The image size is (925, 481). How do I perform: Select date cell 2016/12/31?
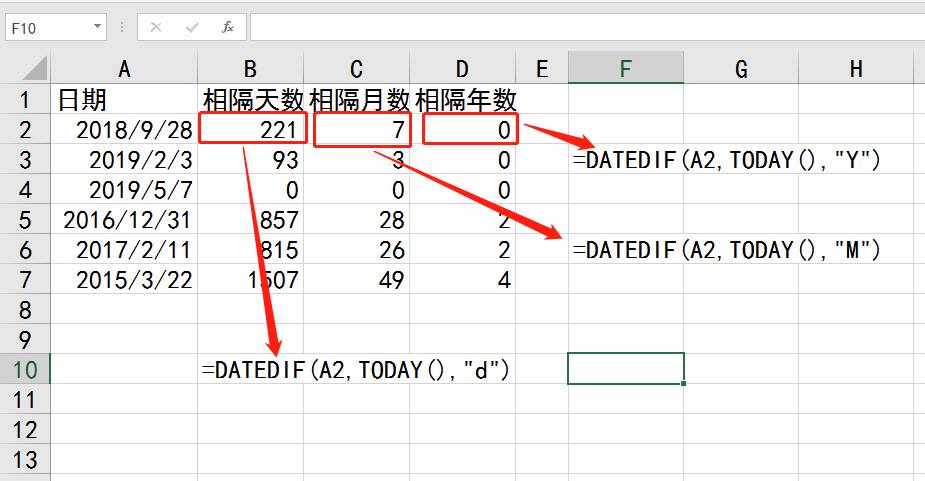click(x=124, y=220)
